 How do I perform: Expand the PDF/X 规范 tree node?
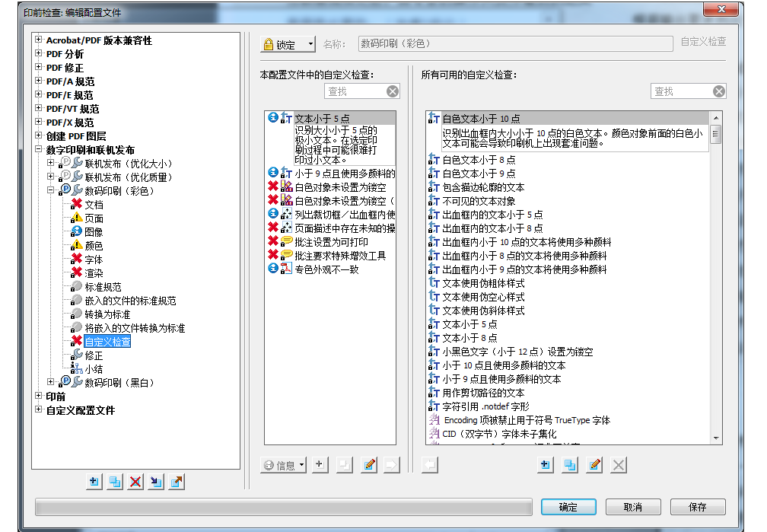point(39,123)
